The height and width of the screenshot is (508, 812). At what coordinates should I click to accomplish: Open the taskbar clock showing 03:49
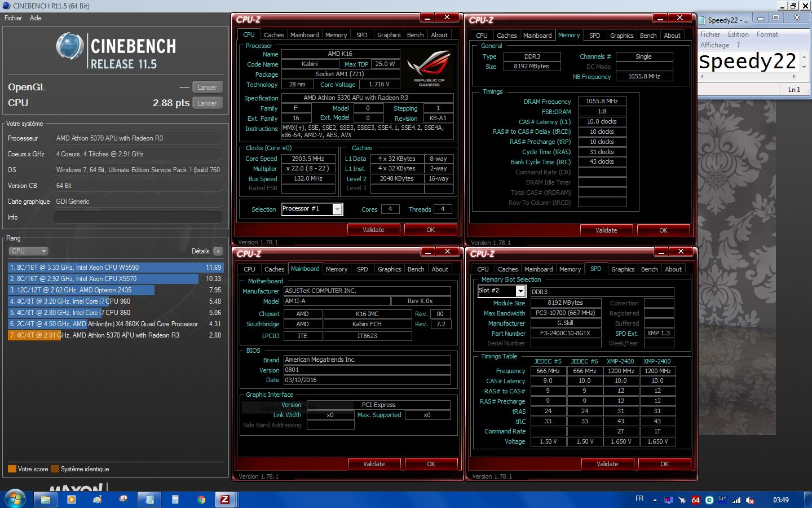pos(781,500)
